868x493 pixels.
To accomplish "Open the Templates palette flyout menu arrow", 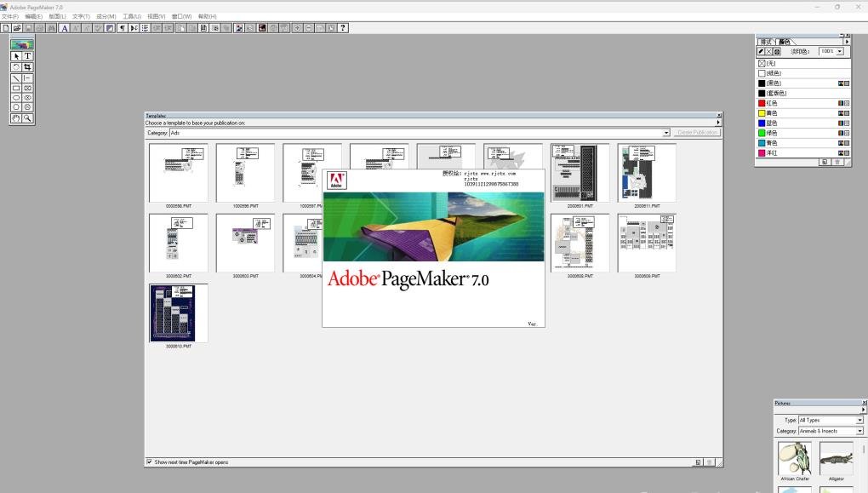I will point(718,123).
